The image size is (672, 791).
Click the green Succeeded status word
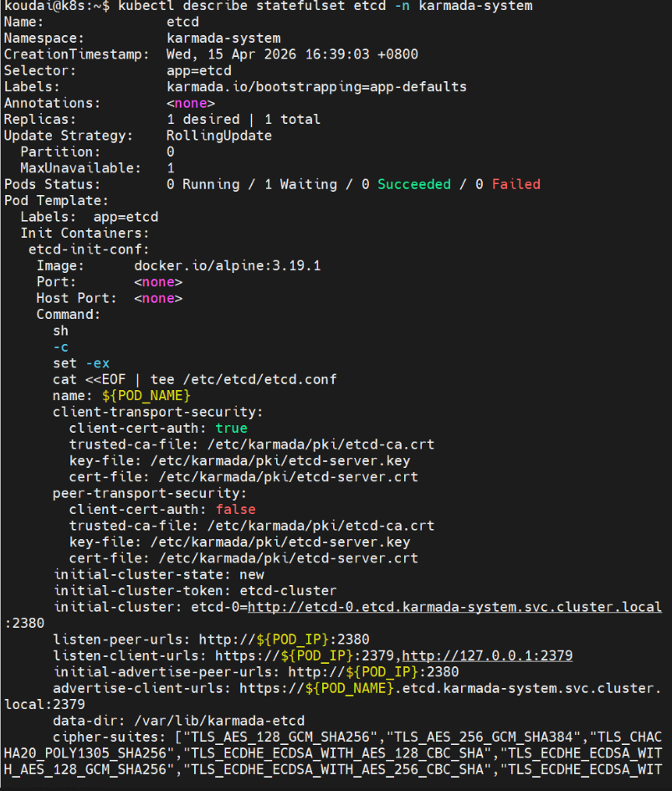[414, 184]
